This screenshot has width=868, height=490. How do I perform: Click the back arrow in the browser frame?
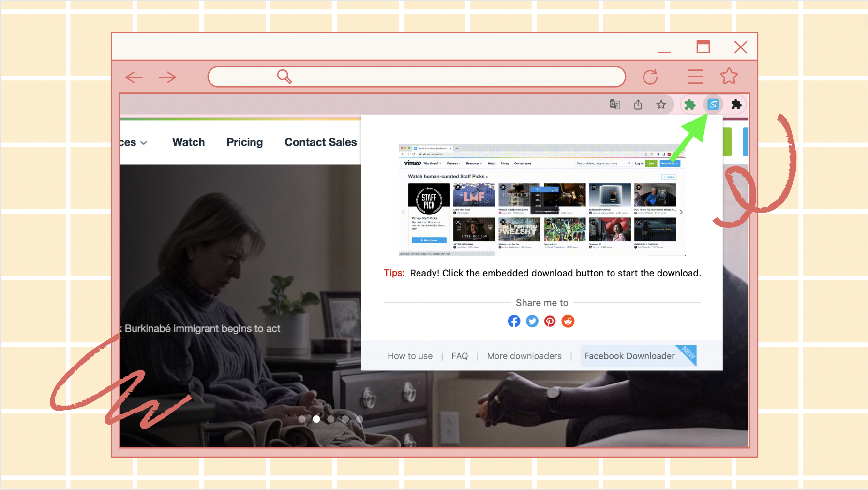(134, 77)
